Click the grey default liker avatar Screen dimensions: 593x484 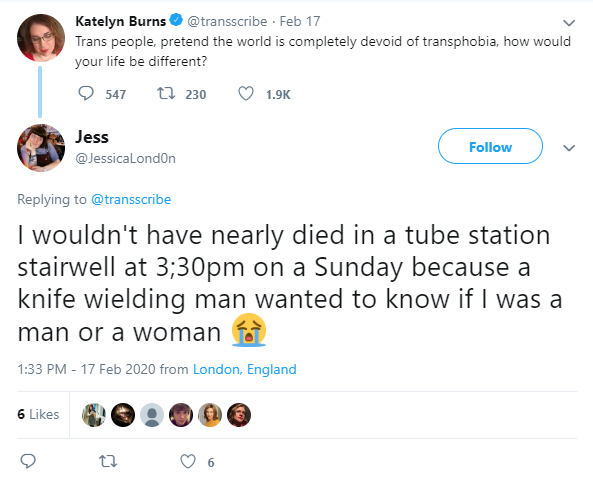(x=152, y=415)
